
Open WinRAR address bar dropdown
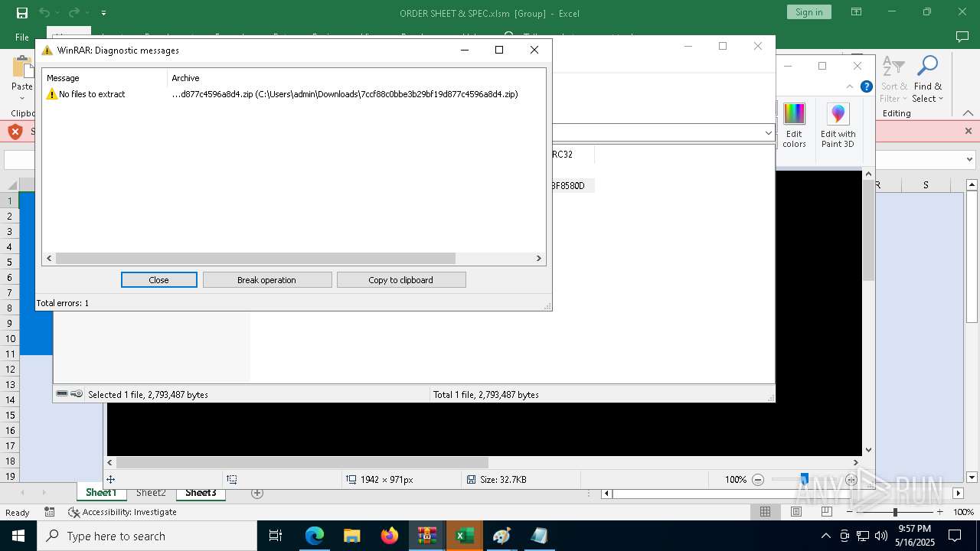coord(769,133)
